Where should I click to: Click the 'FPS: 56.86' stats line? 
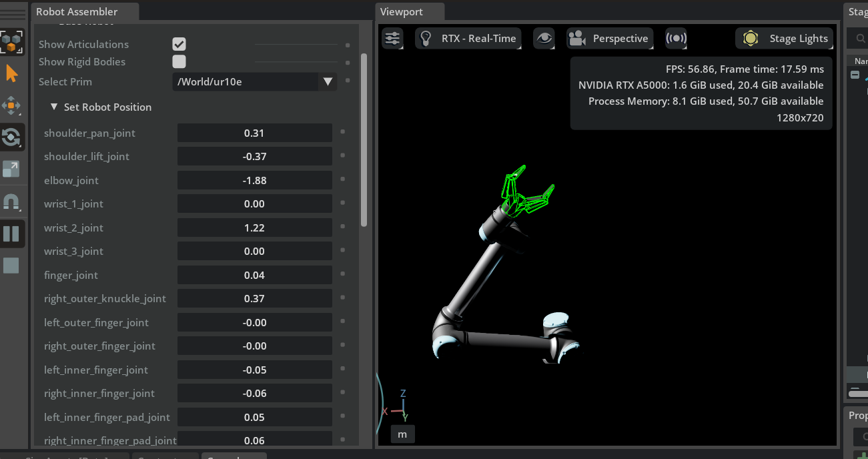click(745, 69)
